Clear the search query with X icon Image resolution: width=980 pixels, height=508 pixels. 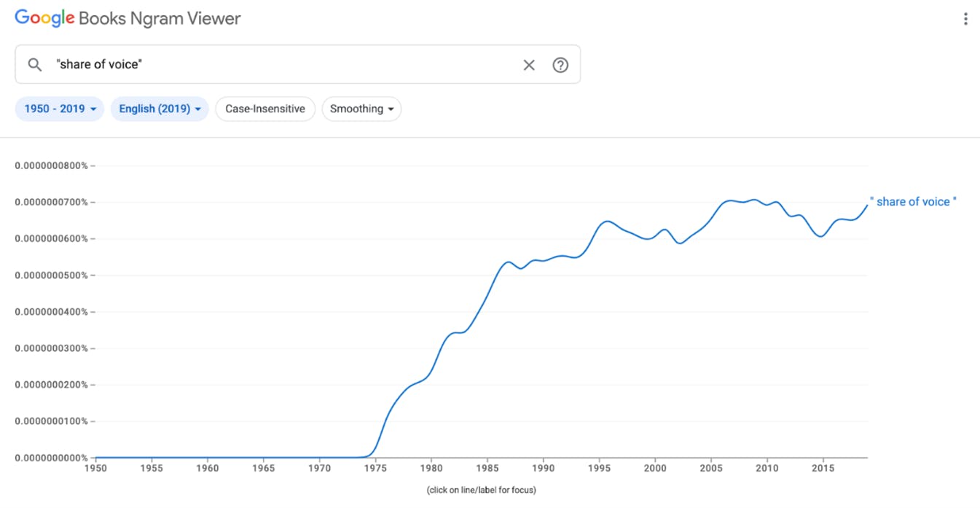click(529, 65)
